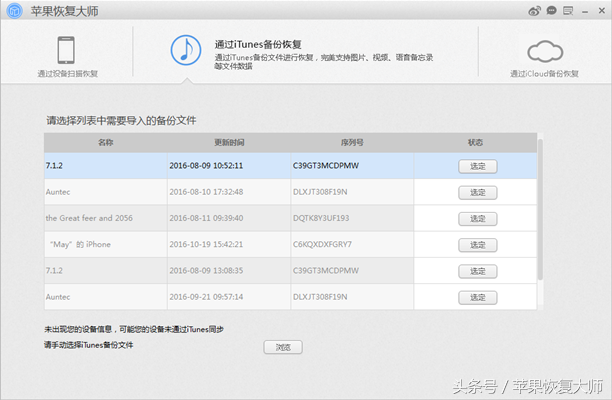Open the menu list icon in title bar
Screen dimensions: 612x400
tap(568, 11)
